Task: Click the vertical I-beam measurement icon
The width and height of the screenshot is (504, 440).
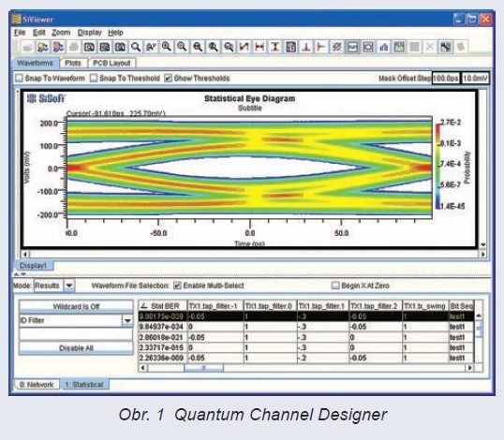Action: pos(274,47)
